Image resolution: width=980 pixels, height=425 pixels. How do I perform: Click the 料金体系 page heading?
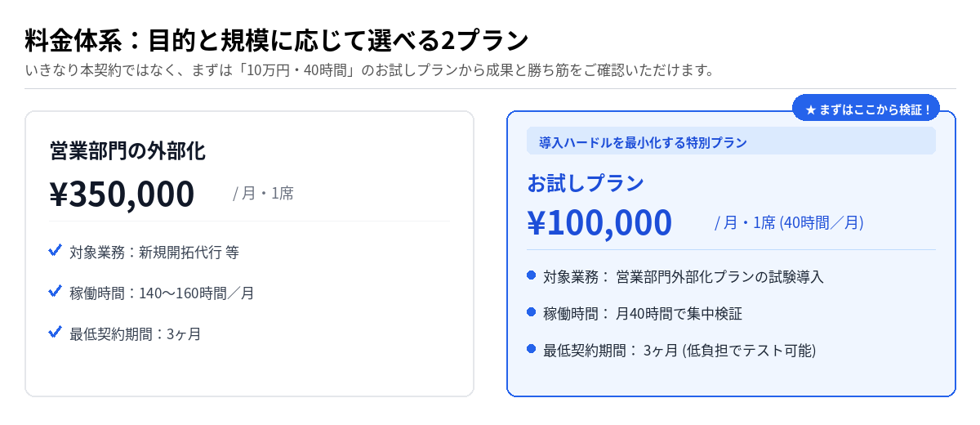pyautogui.click(x=276, y=39)
